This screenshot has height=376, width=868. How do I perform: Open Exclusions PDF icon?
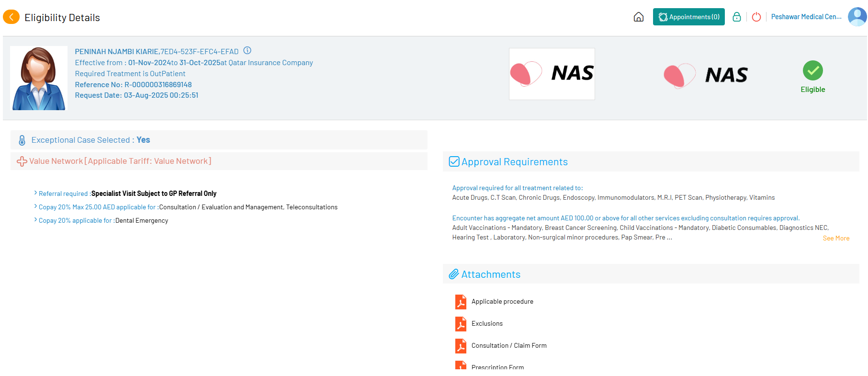[461, 324]
